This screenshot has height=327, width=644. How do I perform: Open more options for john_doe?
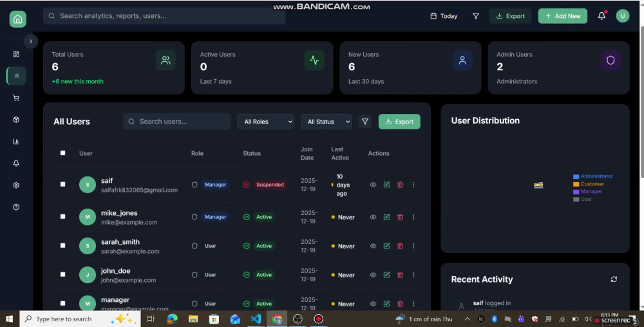413,275
